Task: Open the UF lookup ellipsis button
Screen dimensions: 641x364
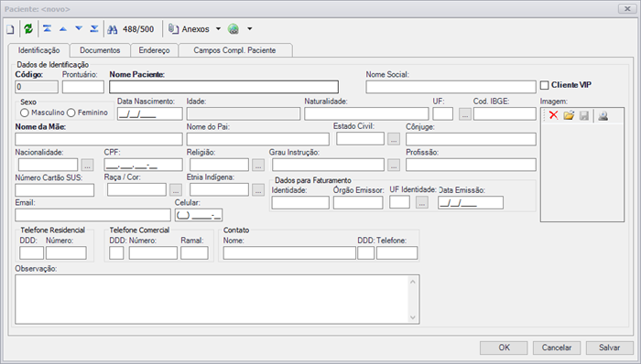Action: [465, 114]
